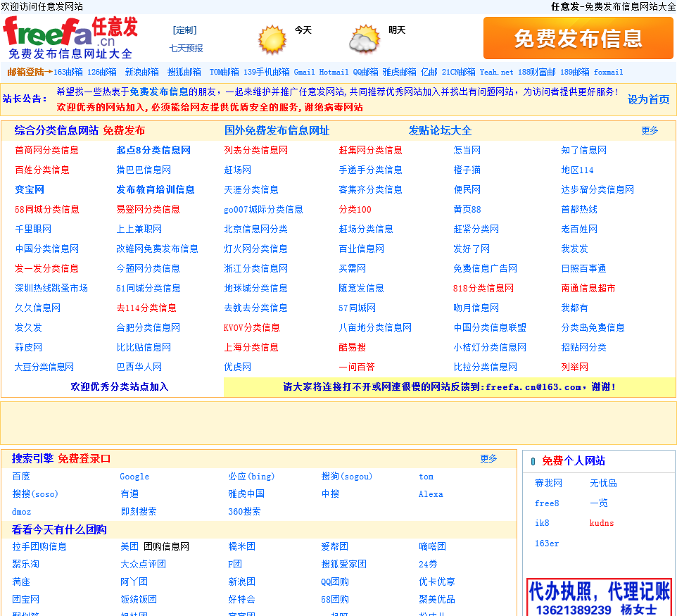Click today's sunny weather icon
677x616 pixels.
pyautogui.click(x=272, y=39)
